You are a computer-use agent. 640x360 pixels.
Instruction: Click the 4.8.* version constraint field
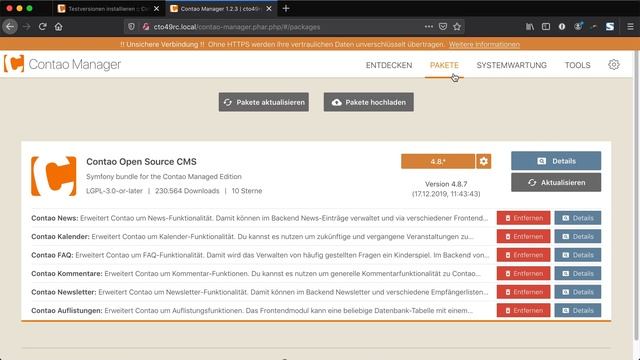point(438,161)
